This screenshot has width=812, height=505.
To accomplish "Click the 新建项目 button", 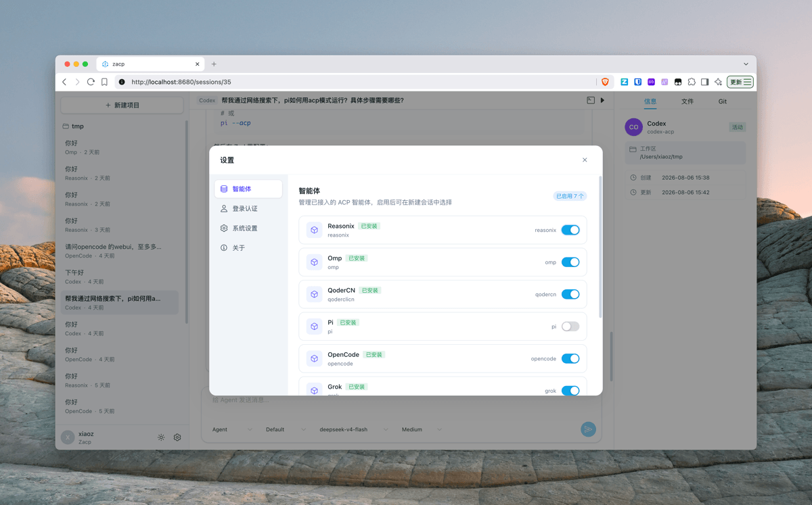I will pyautogui.click(x=122, y=105).
